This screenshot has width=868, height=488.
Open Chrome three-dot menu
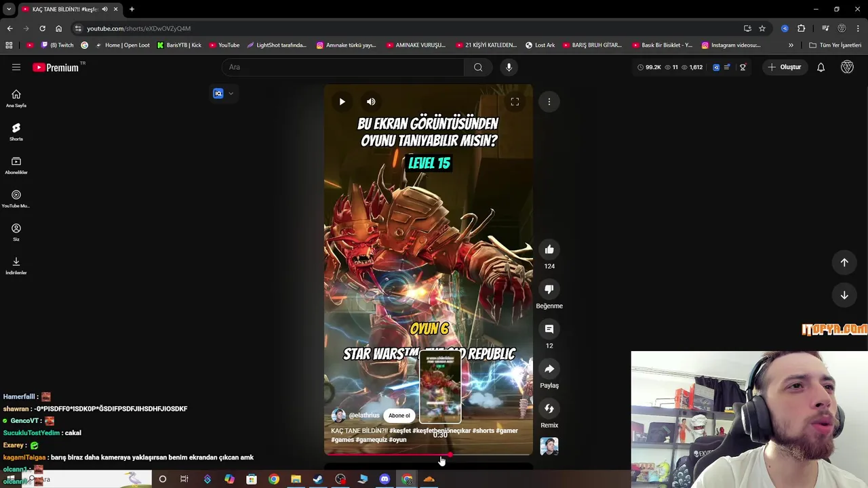pos(857,28)
